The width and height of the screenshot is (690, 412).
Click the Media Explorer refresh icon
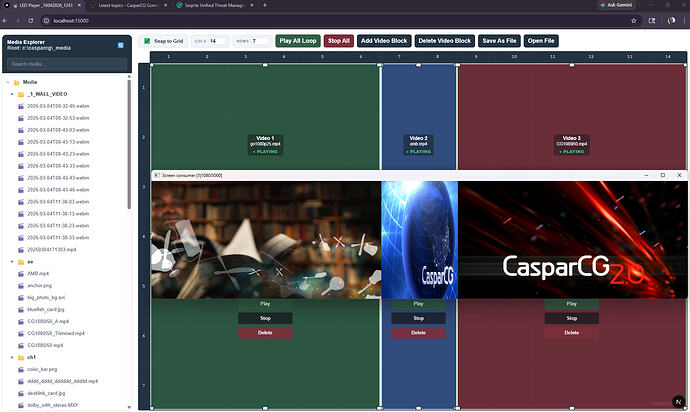[x=120, y=45]
